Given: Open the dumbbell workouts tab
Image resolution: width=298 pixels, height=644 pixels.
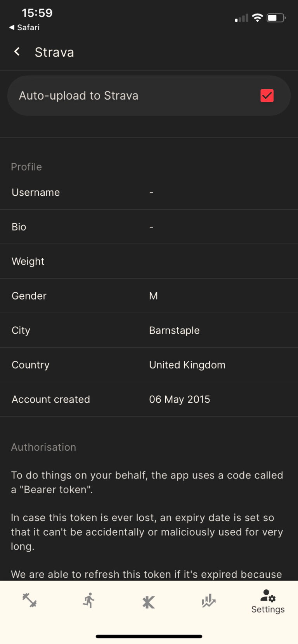Looking at the screenshot, I should coord(29,600).
